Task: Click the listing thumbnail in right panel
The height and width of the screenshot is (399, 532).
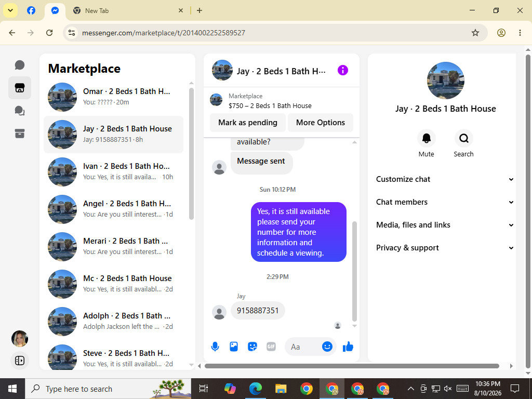Action: pos(445,81)
